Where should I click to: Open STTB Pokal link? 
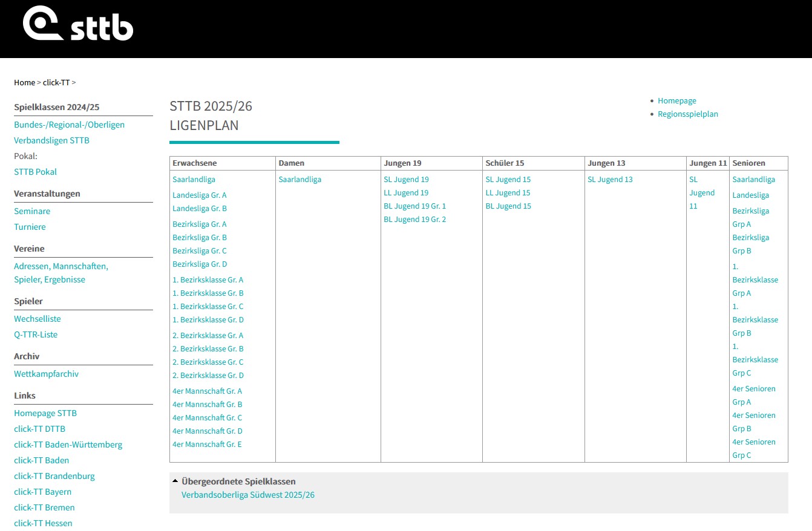35,172
